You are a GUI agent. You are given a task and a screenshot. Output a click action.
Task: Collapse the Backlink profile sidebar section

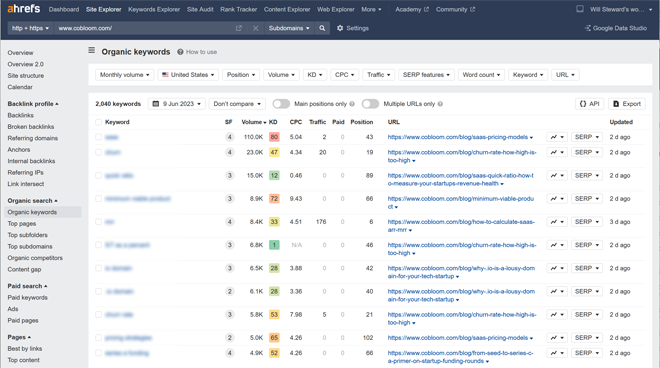click(33, 104)
